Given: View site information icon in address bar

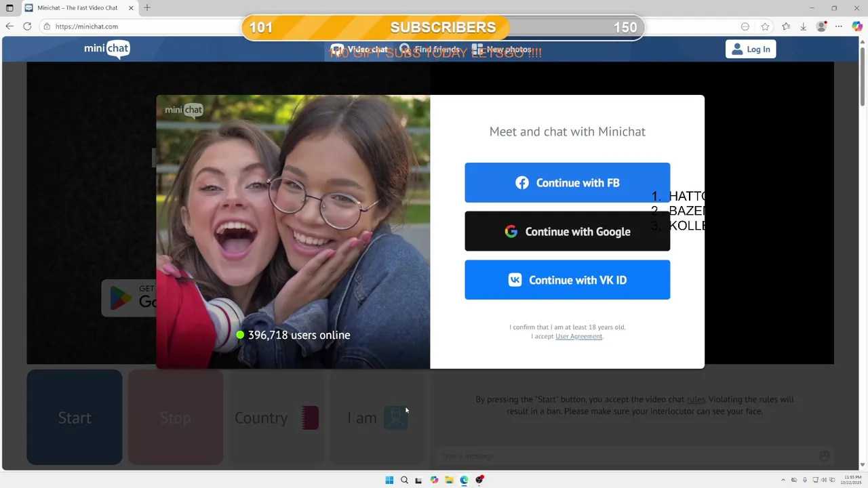Looking at the screenshot, I should [x=47, y=26].
